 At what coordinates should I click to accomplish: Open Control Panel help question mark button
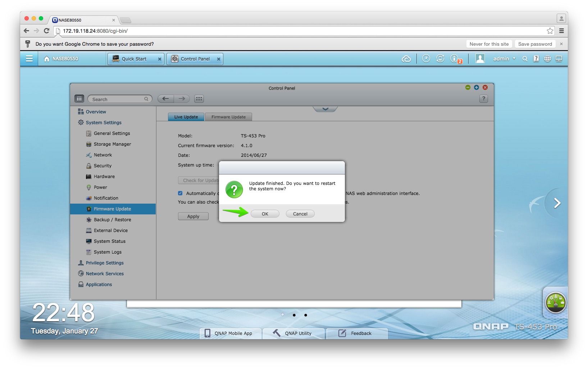coord(484,99)
